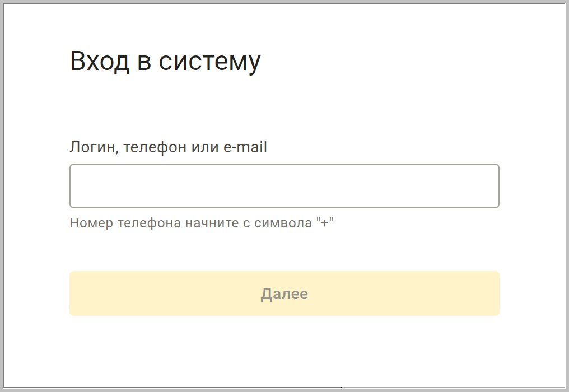Select the page title "Вход в систему"
This screenshot has width=569, height=392.
pyautogui.click(x=165, y=62)
